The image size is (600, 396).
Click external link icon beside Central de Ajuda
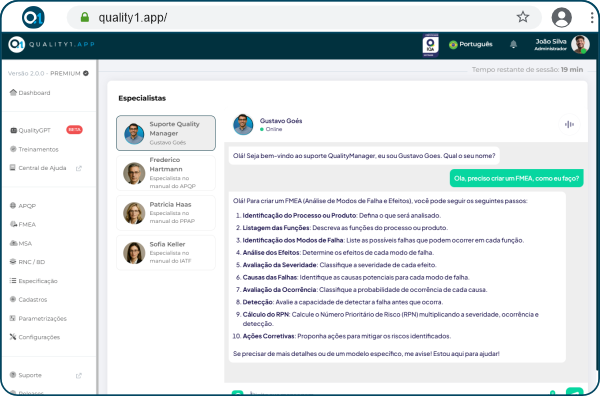point(79,168)
